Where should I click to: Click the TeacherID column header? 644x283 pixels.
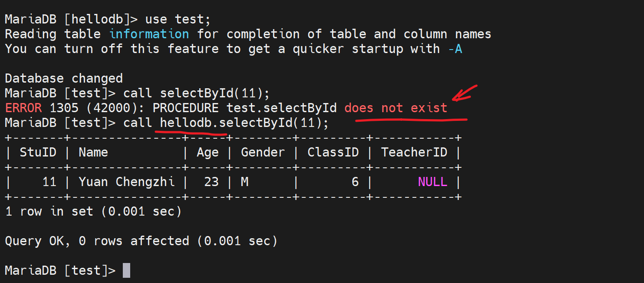[414, 152]
